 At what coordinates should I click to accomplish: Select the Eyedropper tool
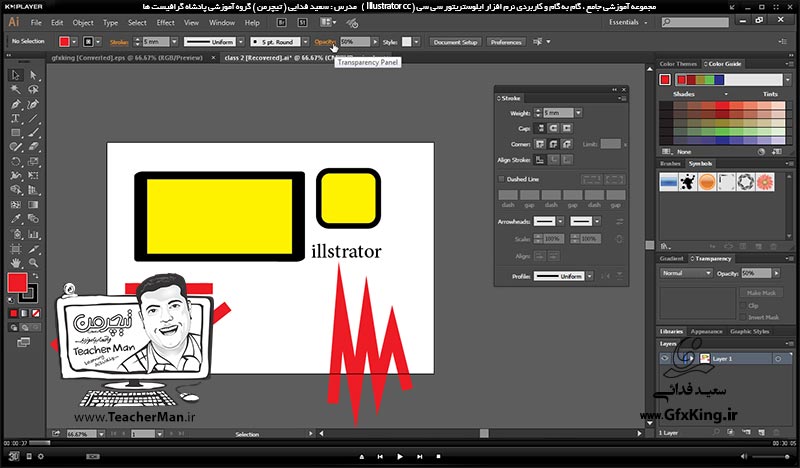tap(16, 219)
